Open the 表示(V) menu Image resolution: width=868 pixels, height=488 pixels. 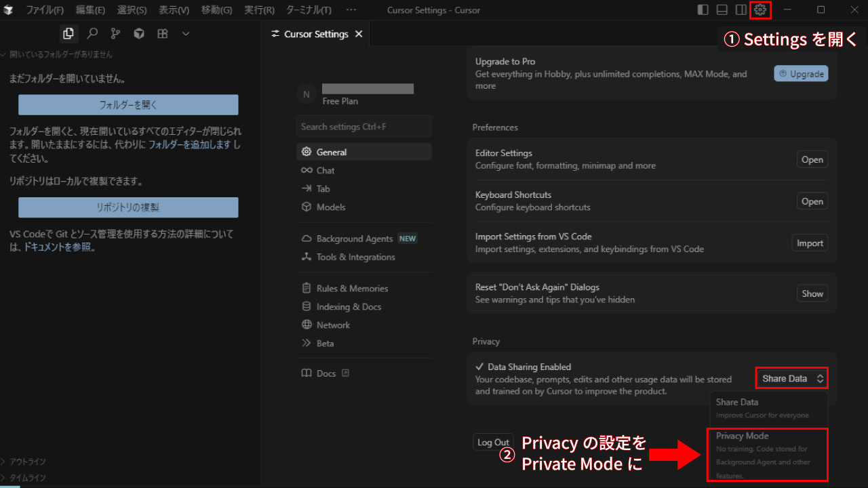(174, 10)
